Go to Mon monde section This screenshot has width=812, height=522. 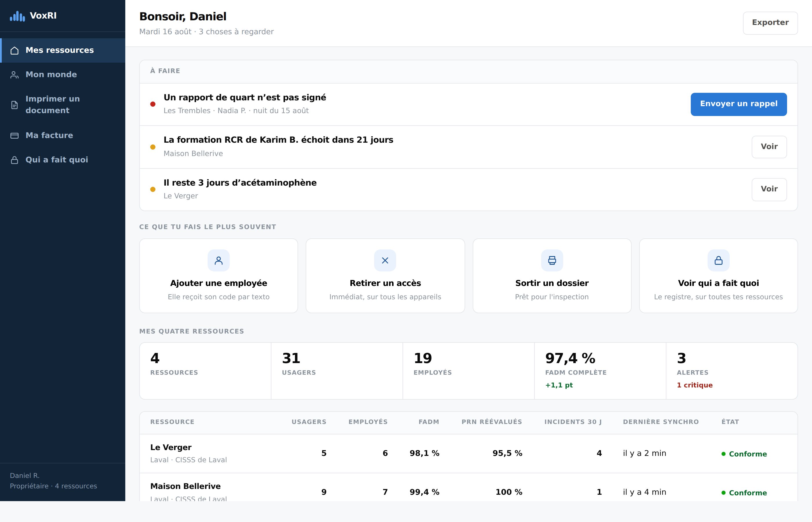(x=63, y=75)
